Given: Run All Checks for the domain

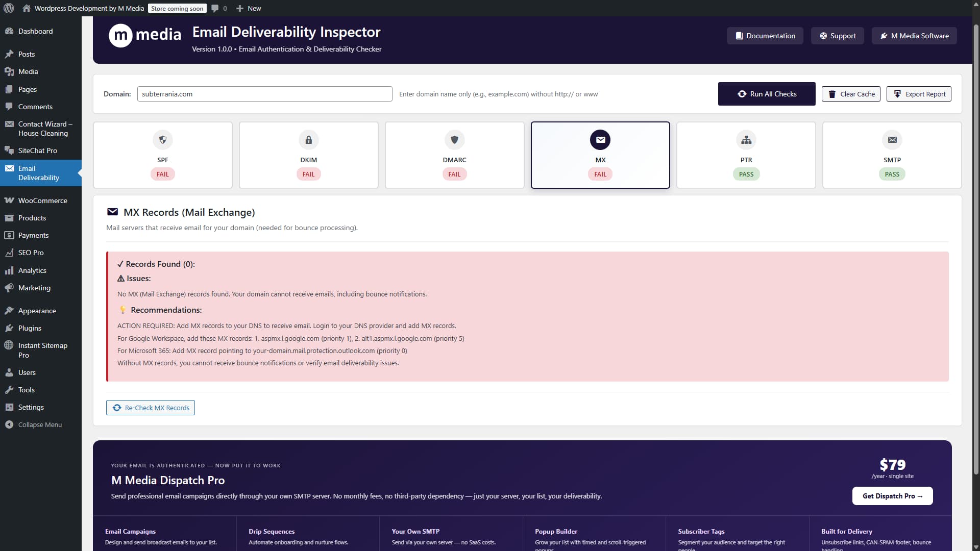Looking at the screenshot, I should click(x=767, y=94).
